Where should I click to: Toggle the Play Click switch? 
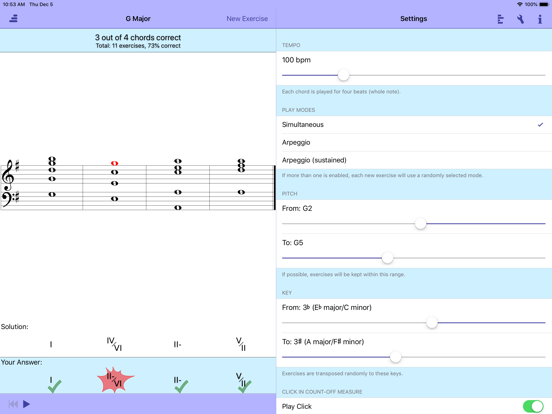[x=533, y=406]
